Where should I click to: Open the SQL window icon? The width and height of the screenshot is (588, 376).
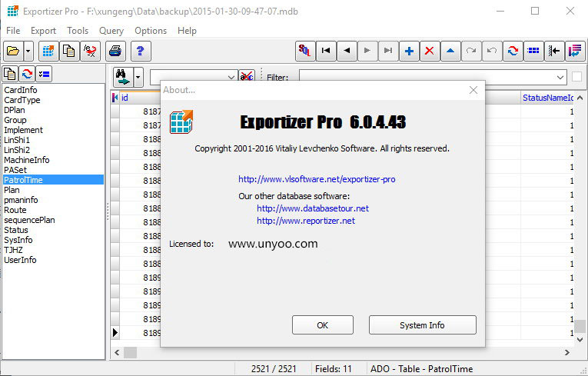click(x=305, y=51)
